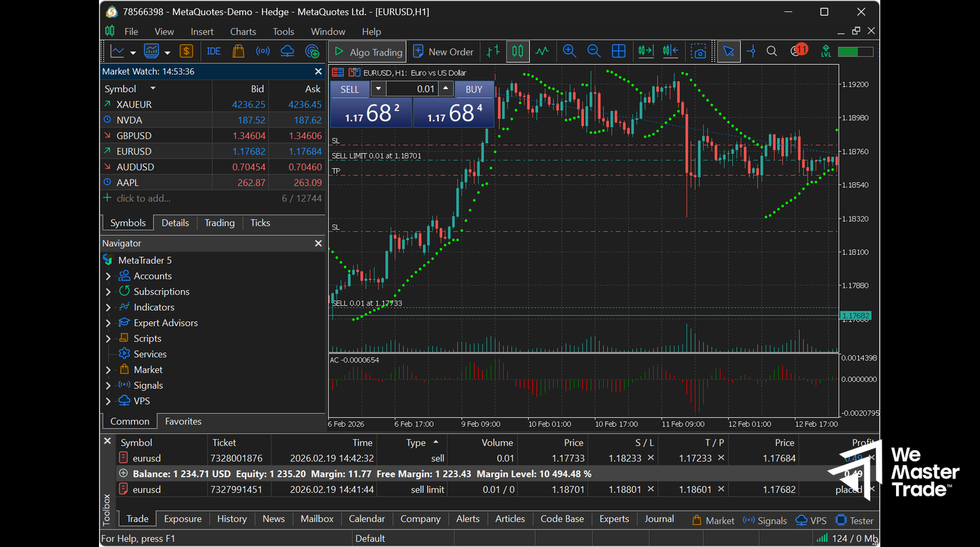Switch to the Details tab in Market Watch
This screenshot has width=980, height=547.
pos(175,223)
